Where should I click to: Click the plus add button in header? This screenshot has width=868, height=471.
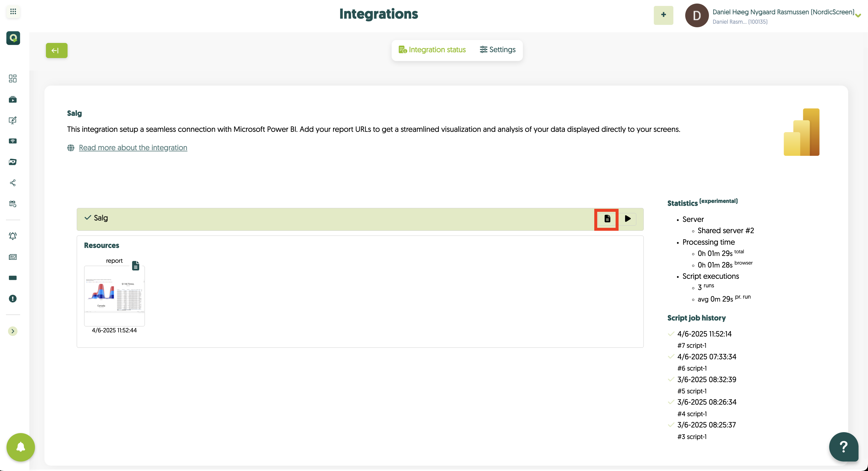click(x=663, y=15)
